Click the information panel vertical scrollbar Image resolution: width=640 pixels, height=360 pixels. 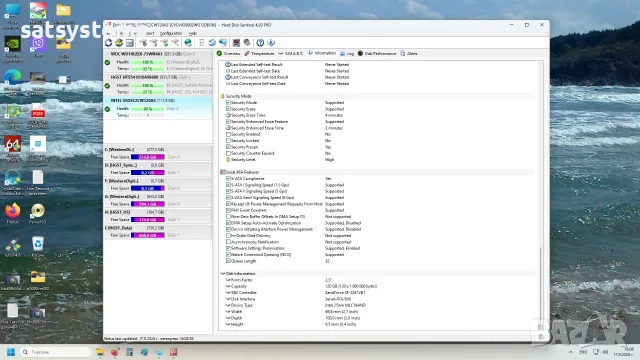coord(541,195)
